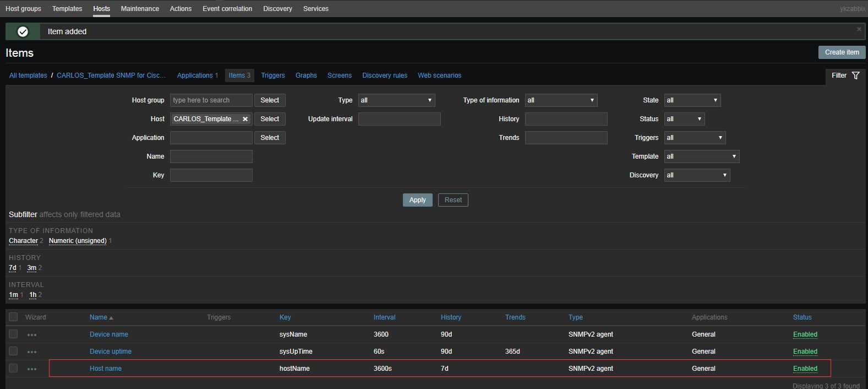This screenshot has height=389, width=868.
Task: Reset the filter
Action: pyautogui.click(x=453, y=200)
